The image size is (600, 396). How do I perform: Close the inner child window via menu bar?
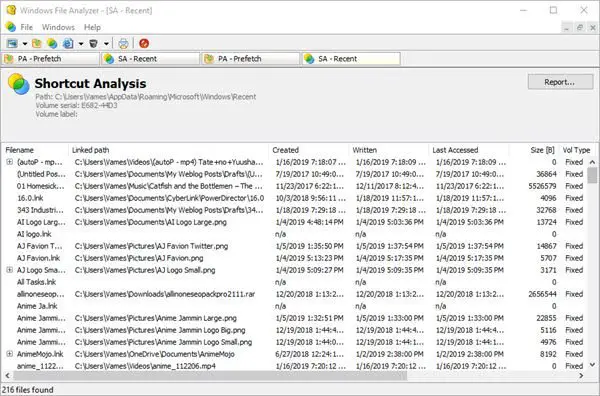click(x=593, y=28)
